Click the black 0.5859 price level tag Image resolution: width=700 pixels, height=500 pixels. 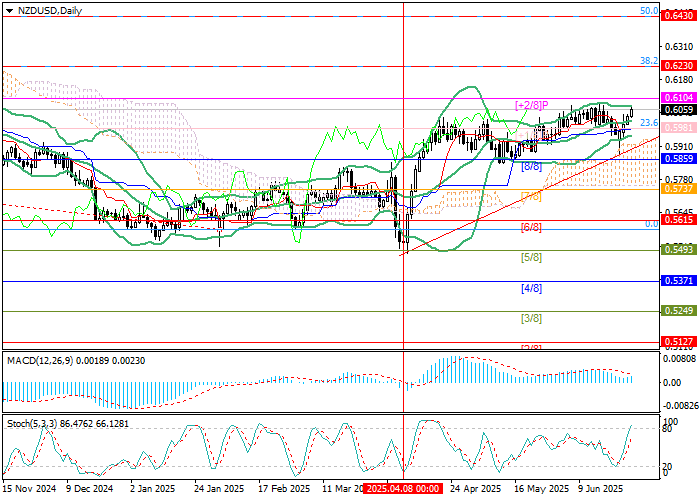678,159
